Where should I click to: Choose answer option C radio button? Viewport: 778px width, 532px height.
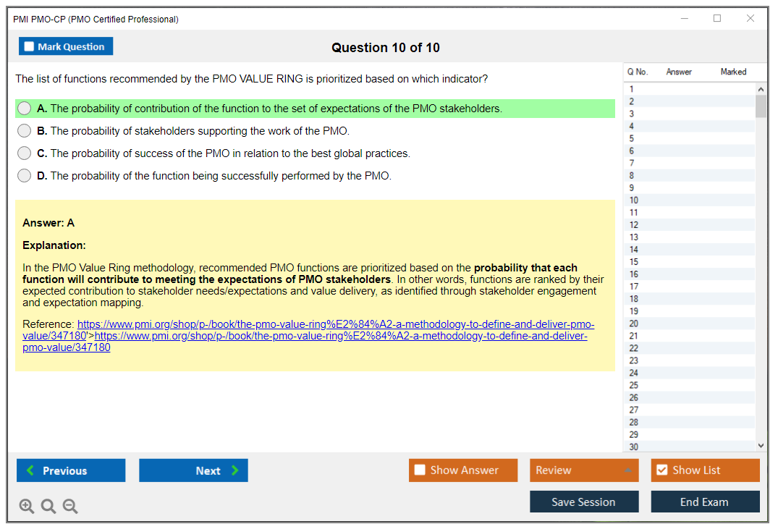(25, 153)
